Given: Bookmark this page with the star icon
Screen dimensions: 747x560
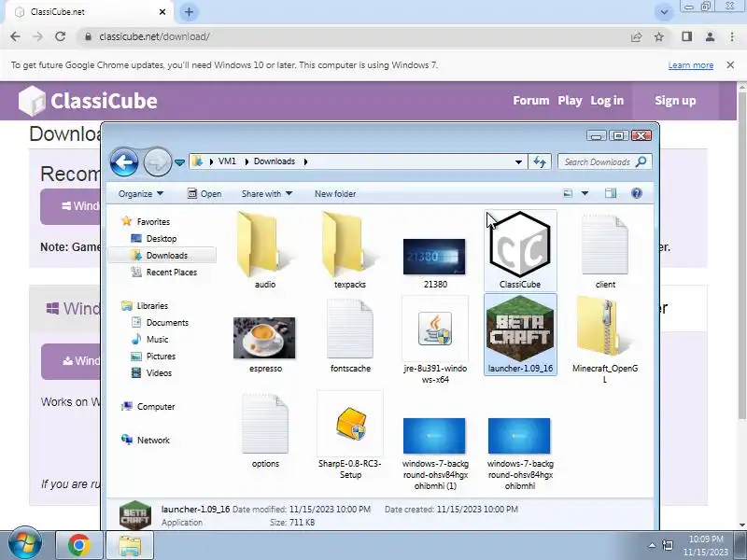Looking at the screenshot, I should (x=659, y=36).
